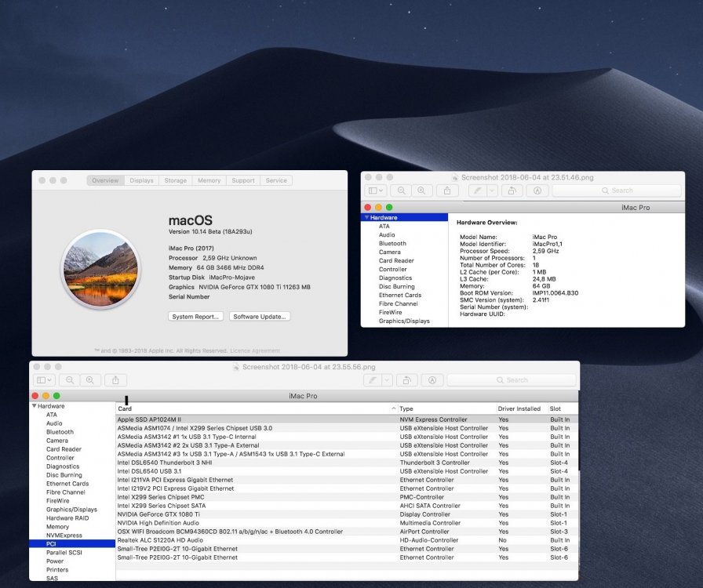The image size is (703, 588).
Task: Rotate the image in the 23.51.46 Preview window
Action: 512,191
